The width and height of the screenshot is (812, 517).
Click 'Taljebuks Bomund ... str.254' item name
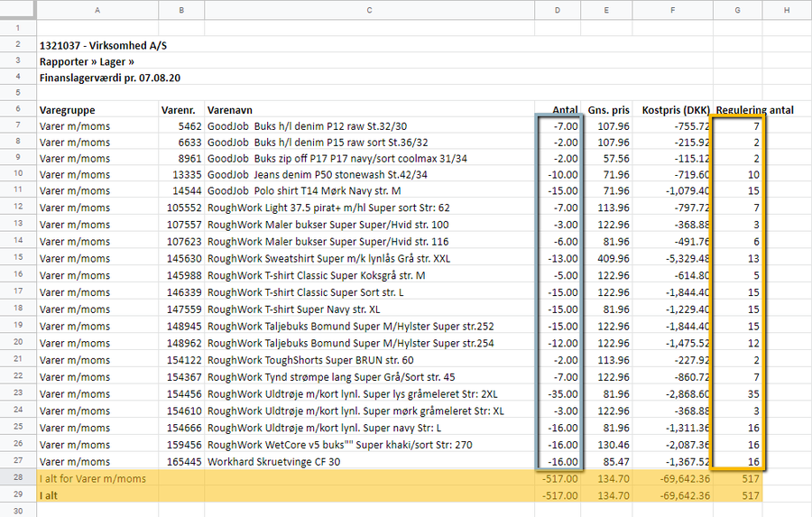click(351, 343)
